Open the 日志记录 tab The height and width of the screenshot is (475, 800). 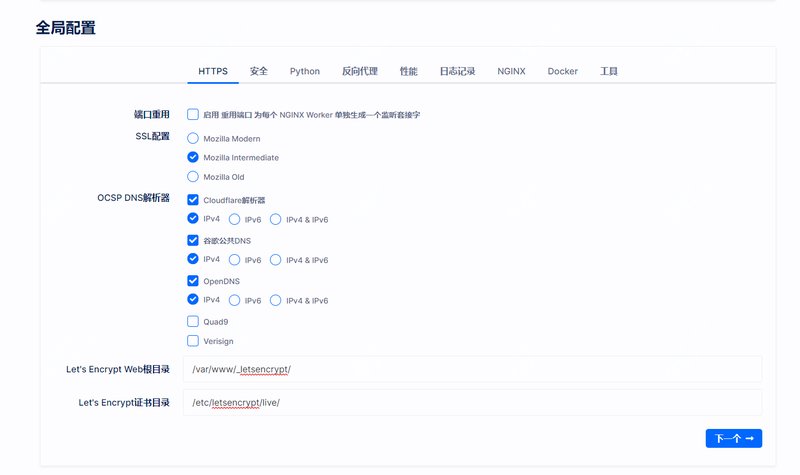tap(457, 71)
